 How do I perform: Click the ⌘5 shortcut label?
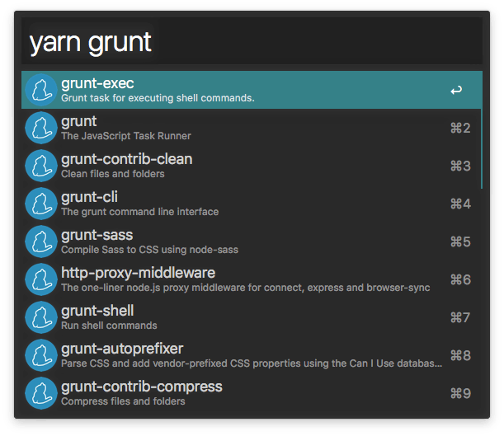click(x=460, y=241)
